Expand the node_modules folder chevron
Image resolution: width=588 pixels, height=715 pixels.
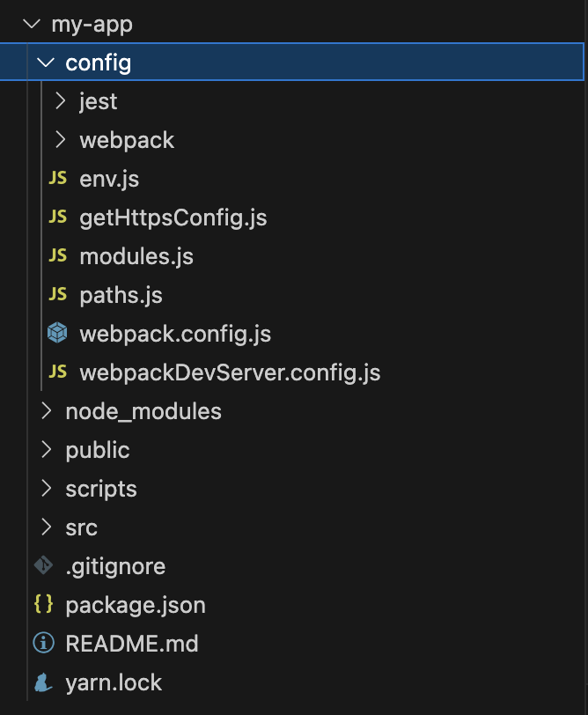(46, 411)
